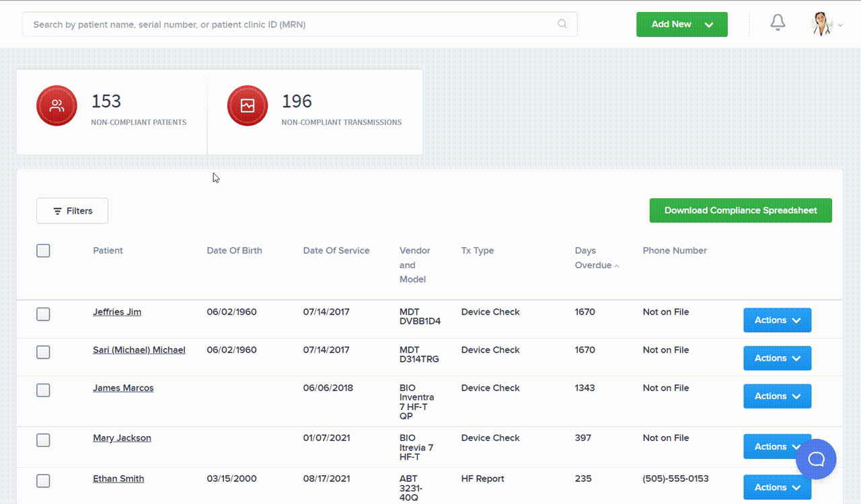
Task: Open the Filters panel
Action: point(72,210)
